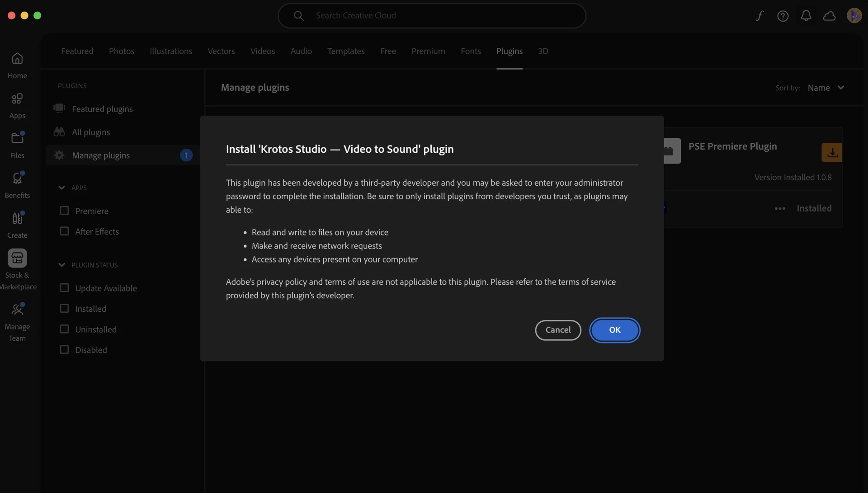Click the Version Installed 1.0.8 text
The height and width of the screenshot is (493, 868).
point(793,178)
